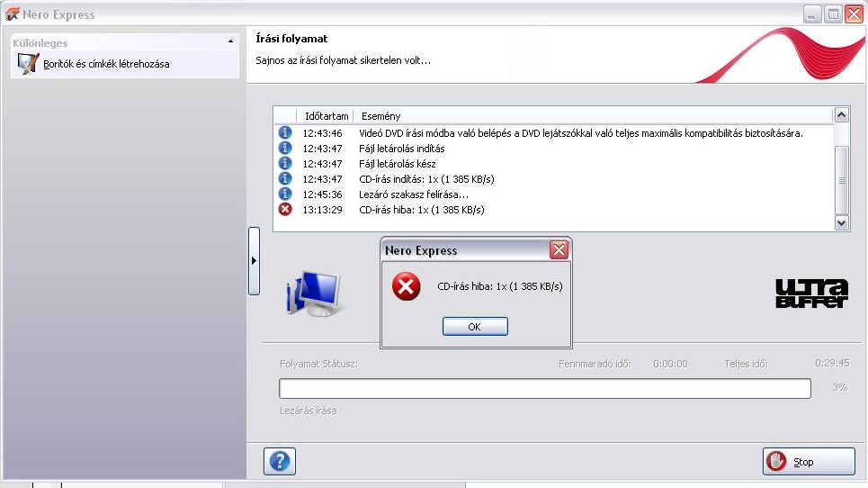This screenshot has width=868, height=488.
Task: Click the Sajnos az írási folyamat sikertelen message
Action: pyautogui.click(x=344, y=60)
